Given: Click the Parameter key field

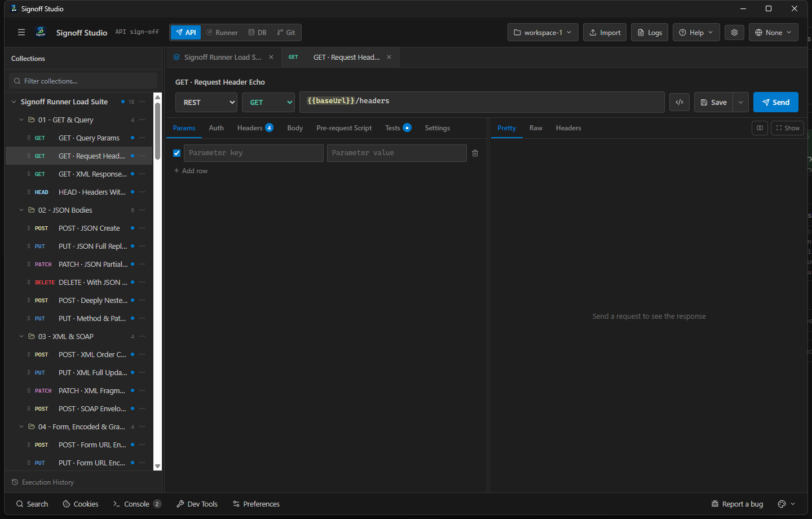Looking at the screenshot, I should [254, 153].
